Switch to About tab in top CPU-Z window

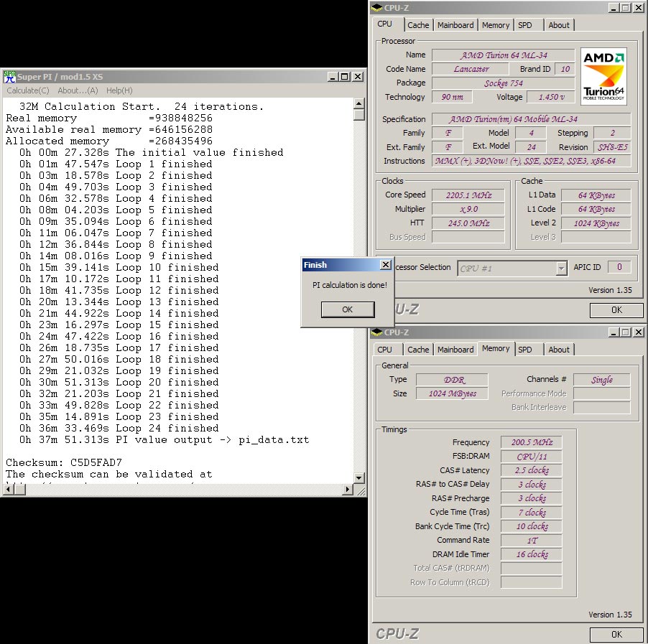coord(559,25)
